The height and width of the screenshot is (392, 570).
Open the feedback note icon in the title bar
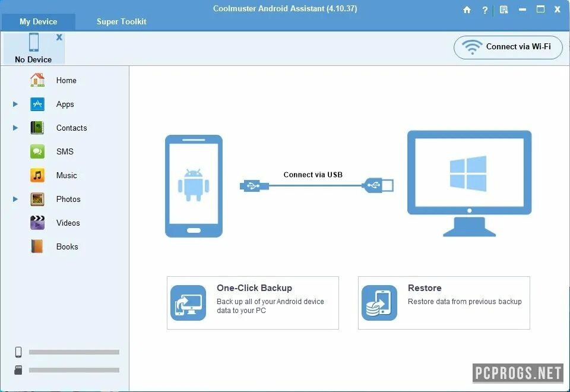(503, 10)
